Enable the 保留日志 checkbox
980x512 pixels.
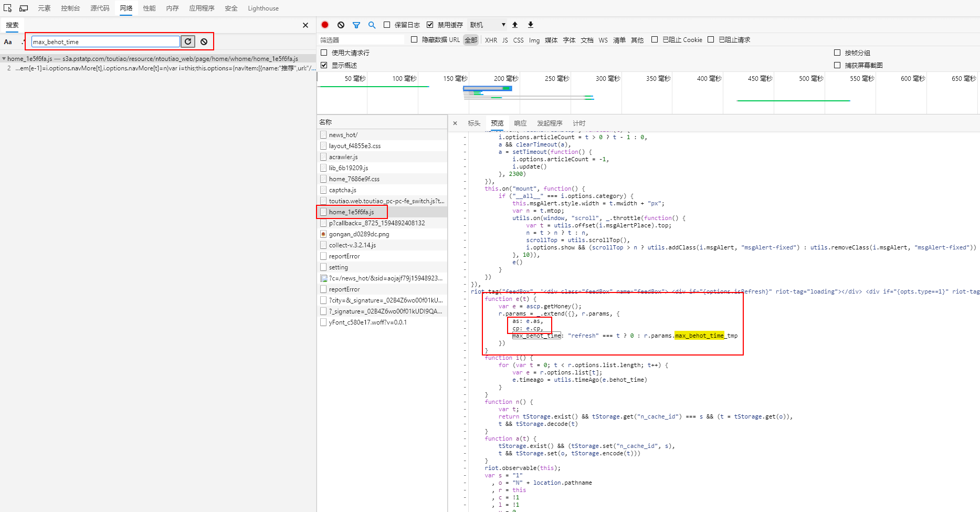[387, 25]
